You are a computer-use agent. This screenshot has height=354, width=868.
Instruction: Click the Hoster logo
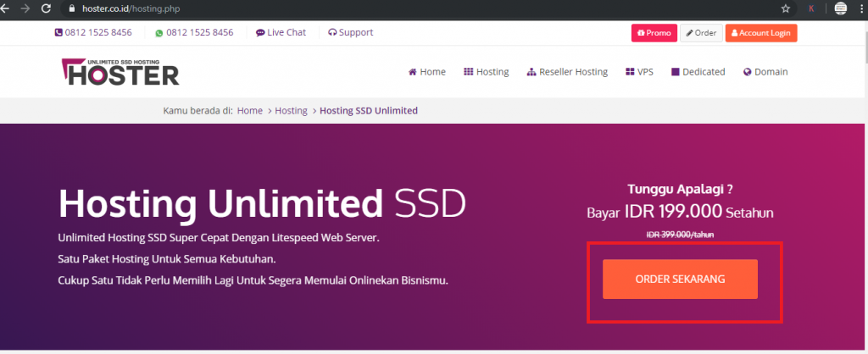click(x=120, y=72)
